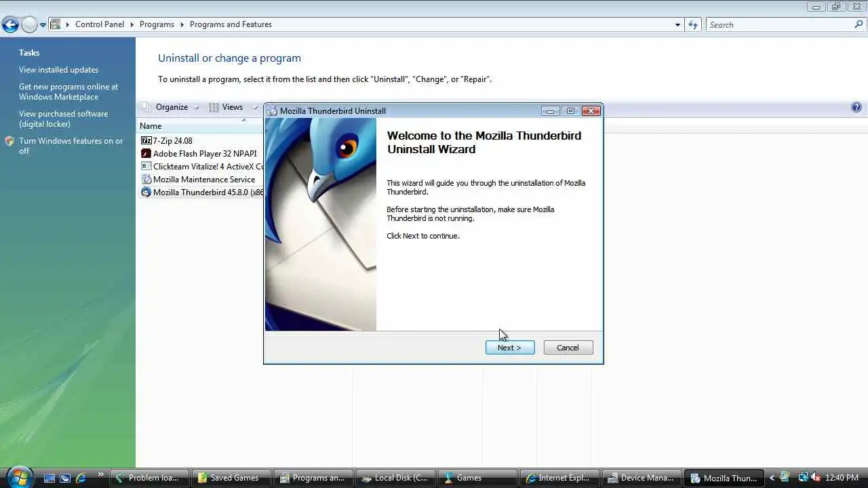Select the Programs and Features breadcrumb

231,24
